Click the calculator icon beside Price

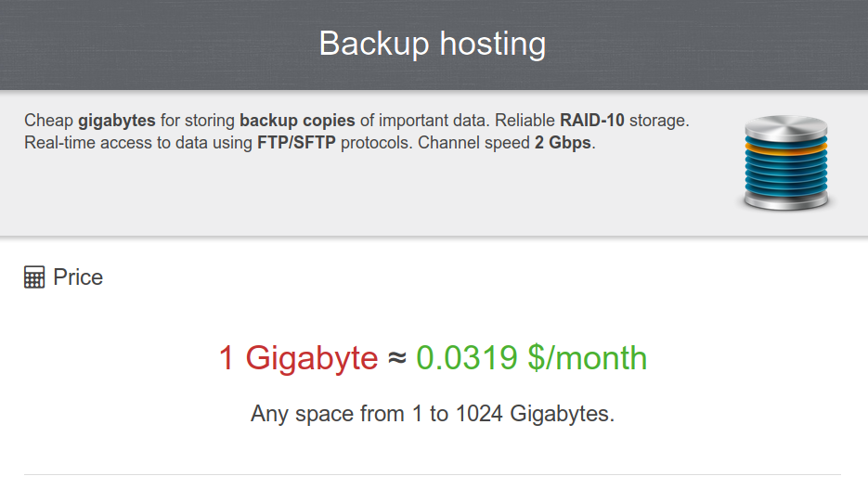coord(34,277)
